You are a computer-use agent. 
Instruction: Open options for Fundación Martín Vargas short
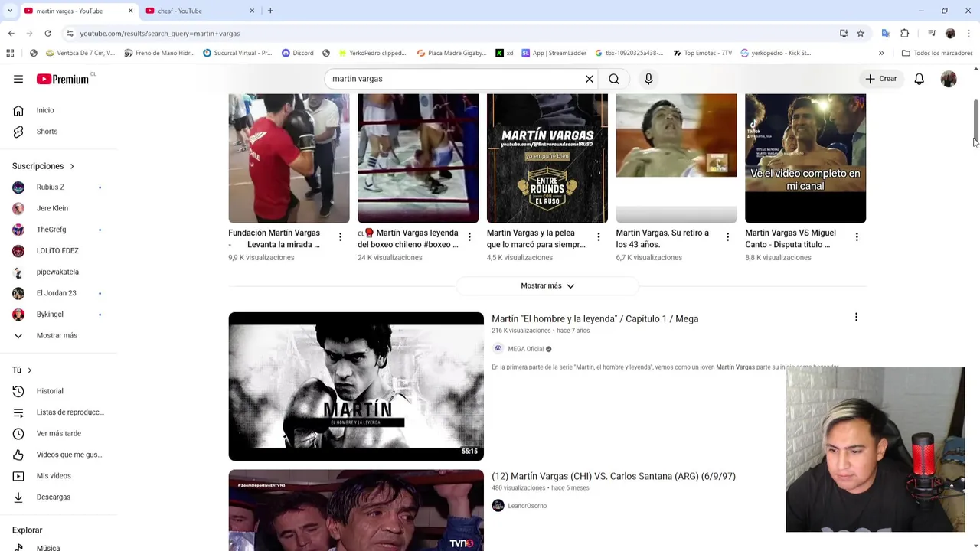[340, 237]
